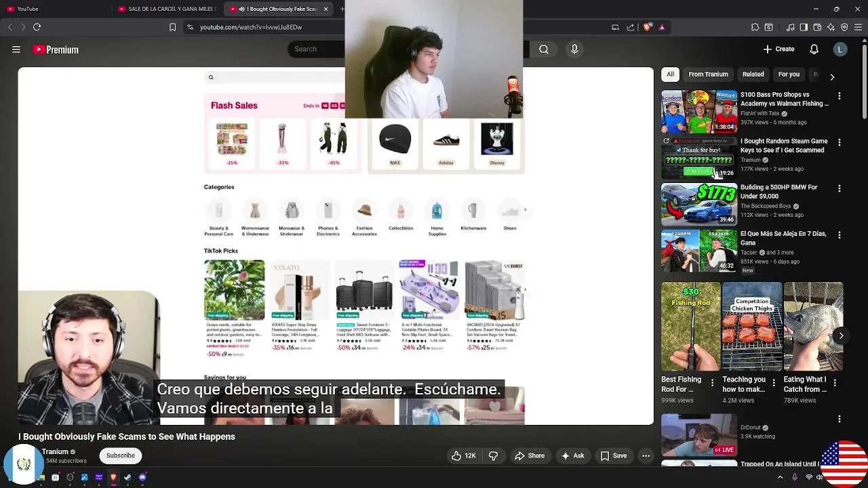Switch to the first YouTube browser tab
Viewport: 868px width, 488px height.
(56, 9)
